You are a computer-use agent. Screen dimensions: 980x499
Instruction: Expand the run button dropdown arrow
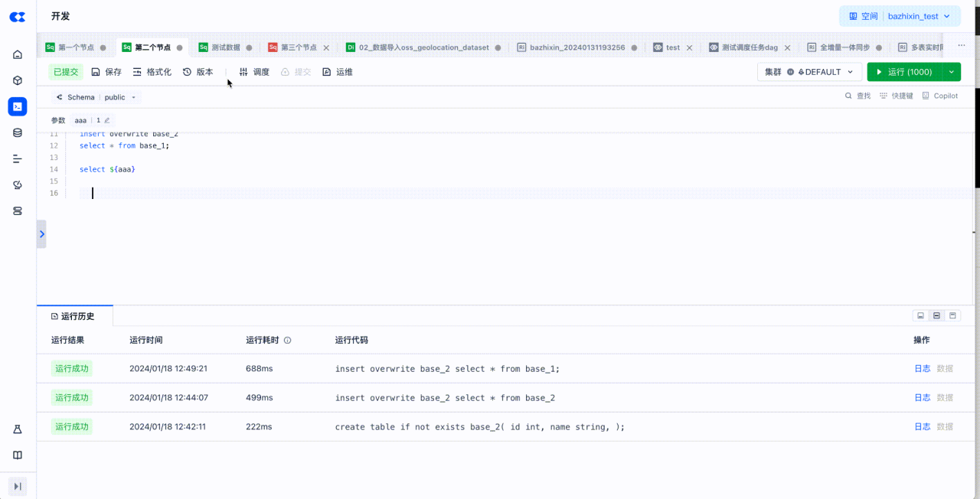point(952,72)
